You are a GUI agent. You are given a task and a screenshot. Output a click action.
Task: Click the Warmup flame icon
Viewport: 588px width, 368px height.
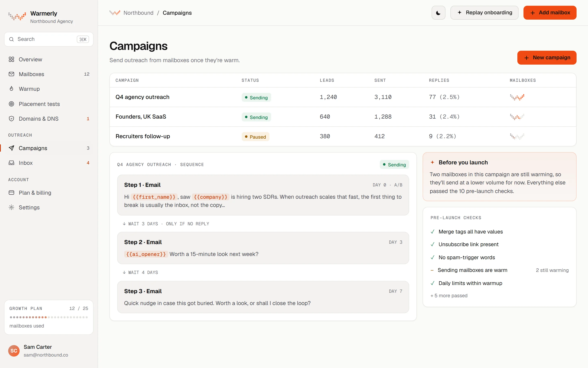click(11, 89)
